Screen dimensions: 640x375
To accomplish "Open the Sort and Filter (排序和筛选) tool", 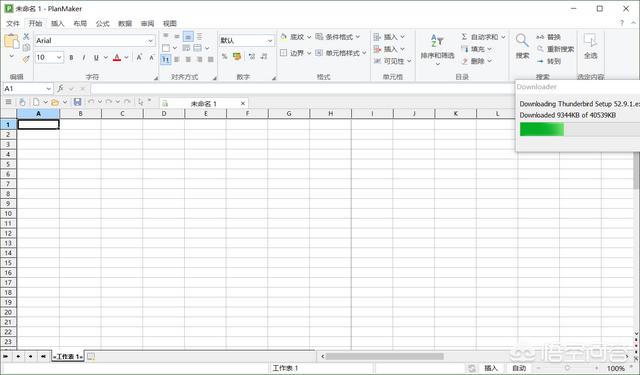I will (x=437, y=50).
